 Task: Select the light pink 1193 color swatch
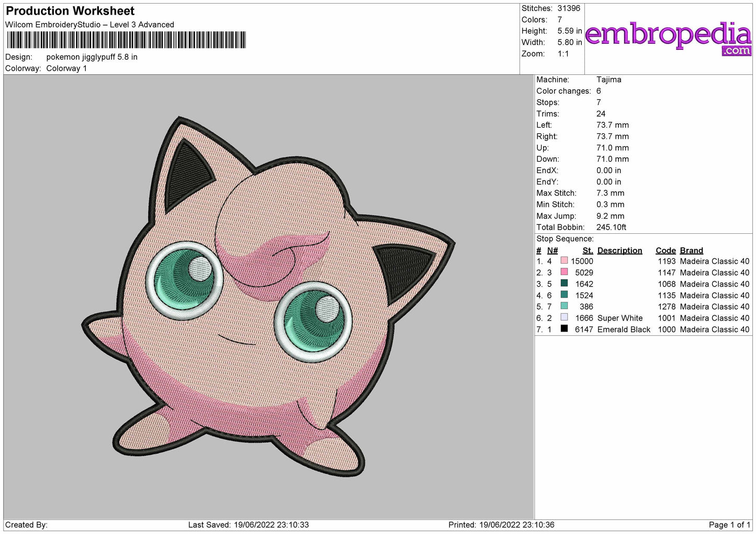click(x=564, y=260)
